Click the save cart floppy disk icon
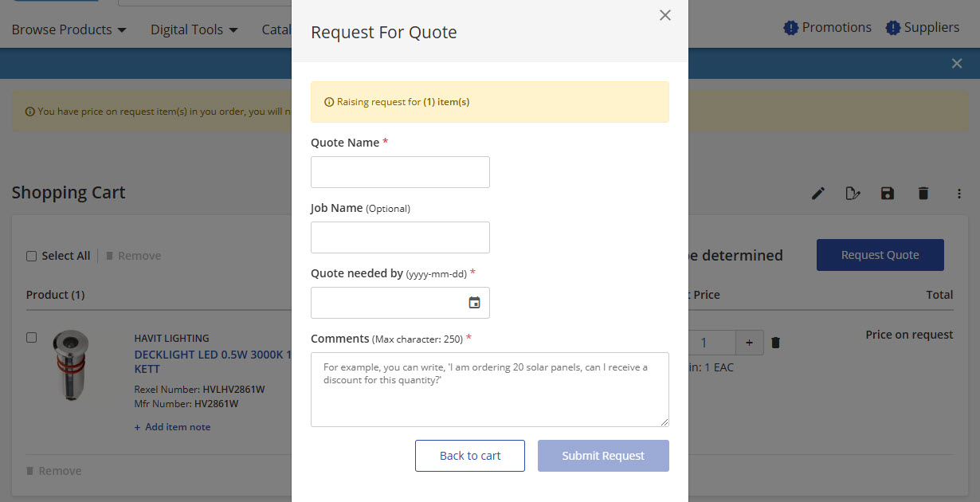This screenshot has width=980, height=502. 888,193
